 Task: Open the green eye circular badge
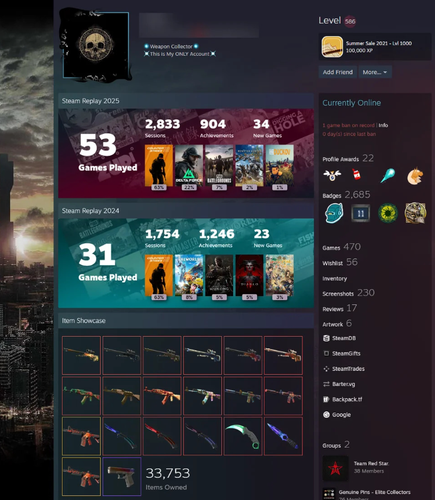(388, 213)
